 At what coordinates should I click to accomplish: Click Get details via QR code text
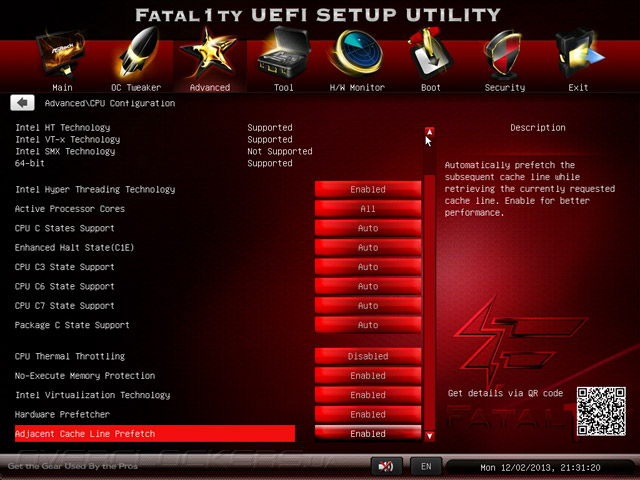point(505,393)
